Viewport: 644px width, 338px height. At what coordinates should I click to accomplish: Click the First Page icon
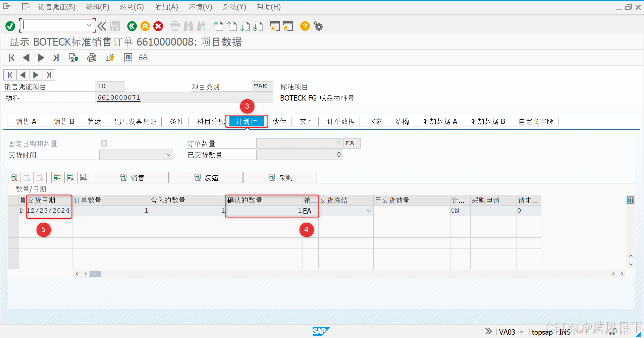pos(218,26)
